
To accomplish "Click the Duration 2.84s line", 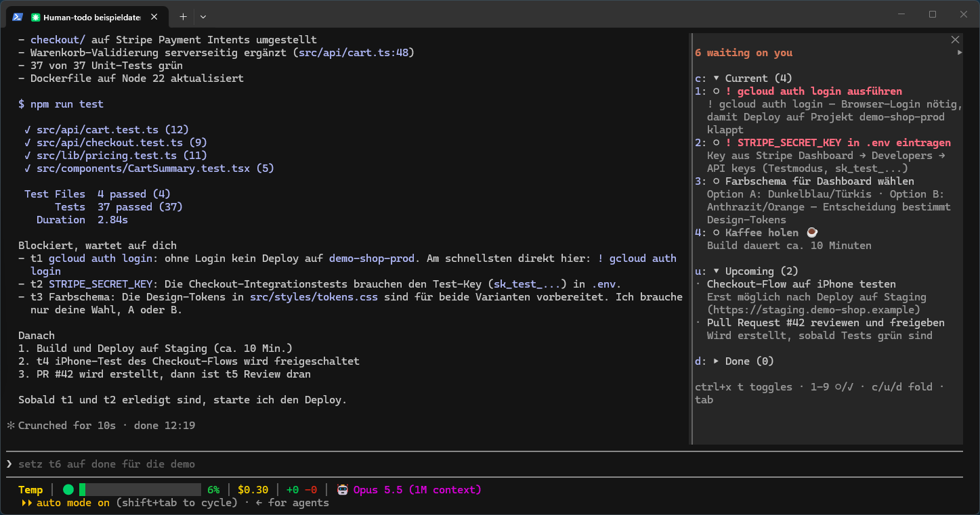I will coord(82,220).
